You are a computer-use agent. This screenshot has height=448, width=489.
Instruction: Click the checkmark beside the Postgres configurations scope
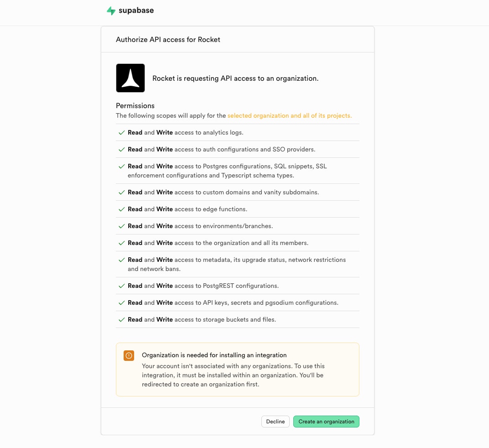click(121, 166)
